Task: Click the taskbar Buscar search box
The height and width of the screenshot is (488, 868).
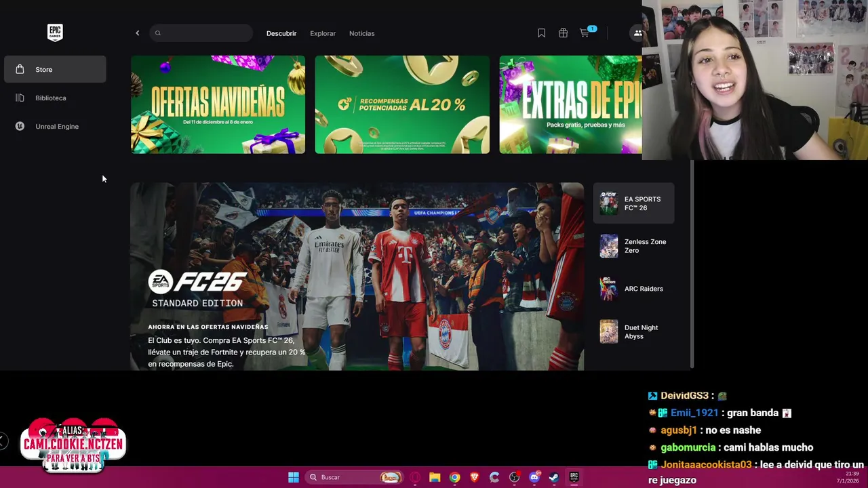Action: tap(353, 477)
